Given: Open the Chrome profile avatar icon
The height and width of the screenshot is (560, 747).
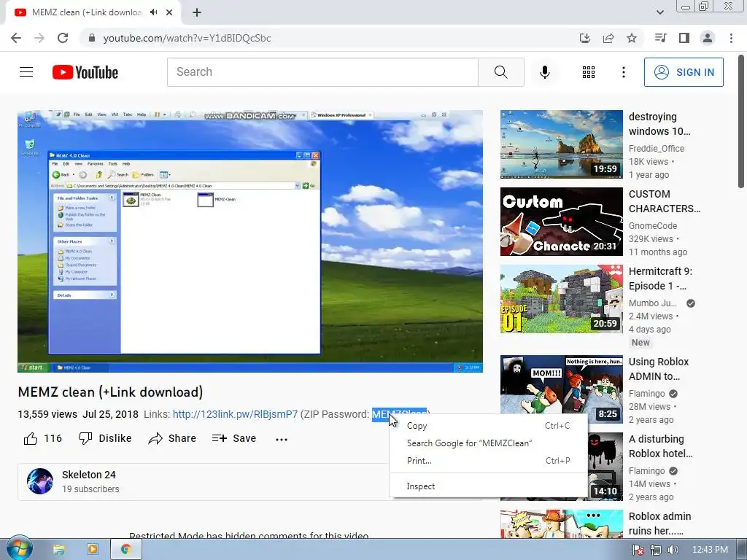Looking at the screenshot, I should click(708, 38).
